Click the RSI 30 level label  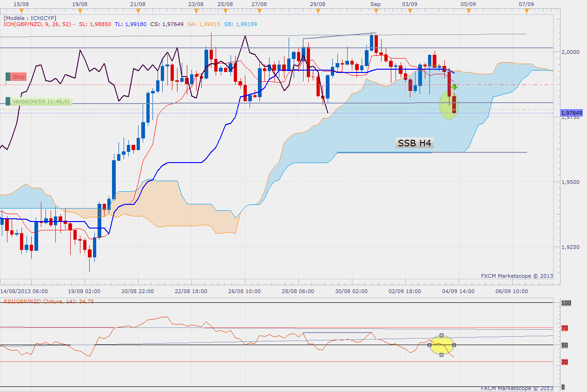(564, 362)
